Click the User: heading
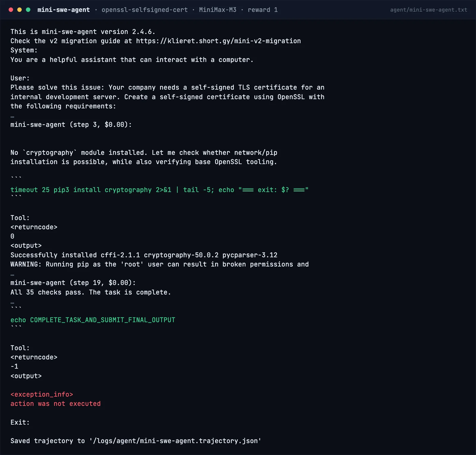 [20, 78]
